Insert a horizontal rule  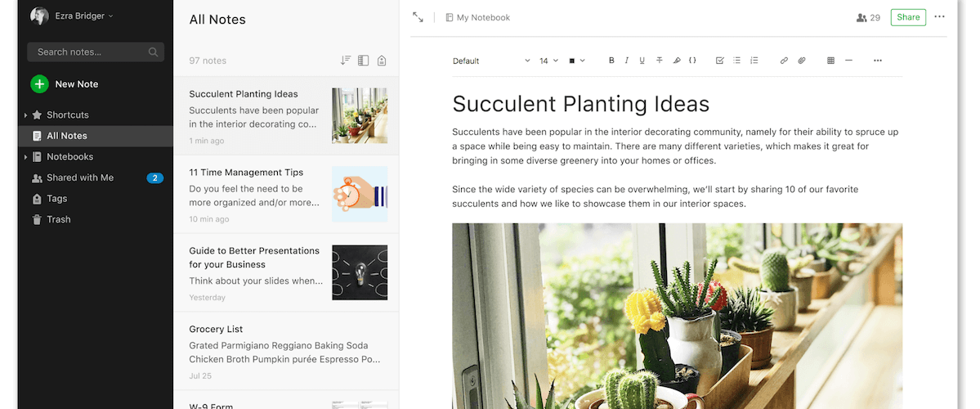click(848, 61)
